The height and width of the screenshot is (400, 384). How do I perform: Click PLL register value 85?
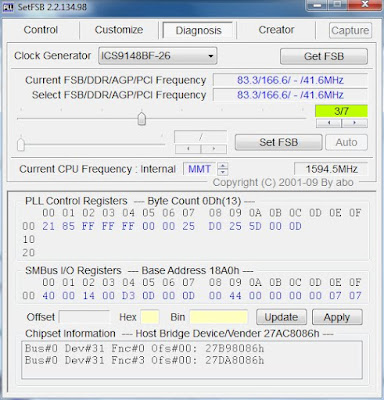coord(68,226)
